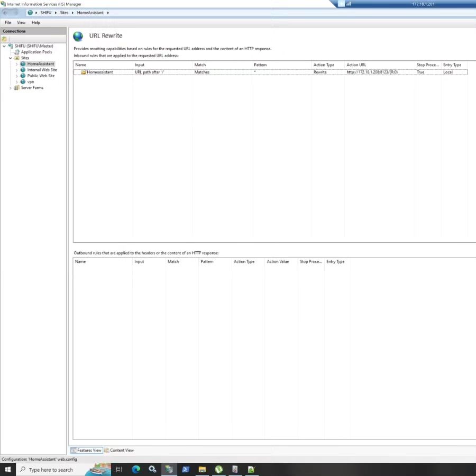Image resolution: width=476 pixels, height=476 pixels.
Task: Click the forward navigation arrow
Action: [15, 13]
